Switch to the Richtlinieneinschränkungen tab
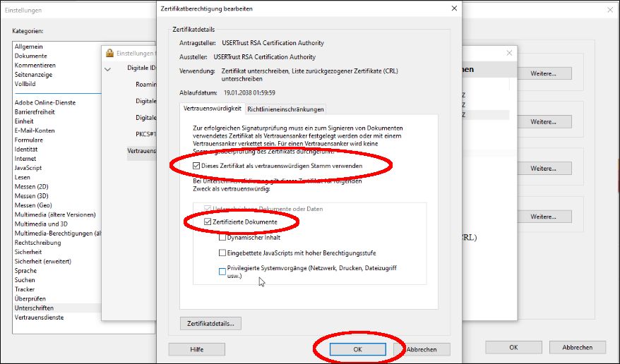The width and height of the screenshot is (620, 364). click(285, 109)
